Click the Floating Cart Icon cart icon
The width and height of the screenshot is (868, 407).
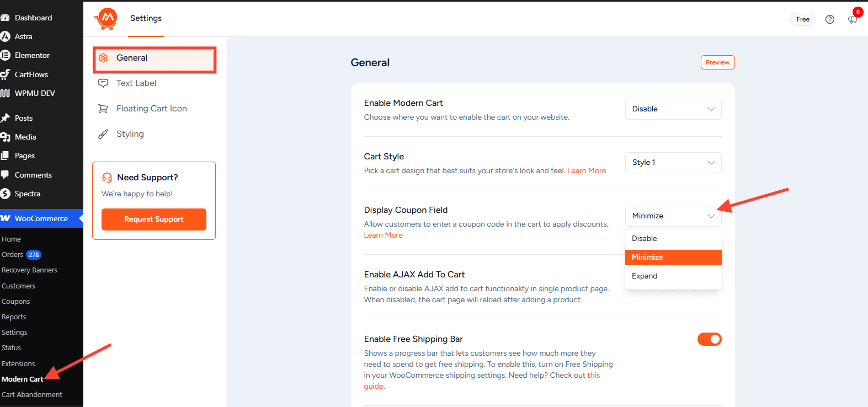coord(103,109)
